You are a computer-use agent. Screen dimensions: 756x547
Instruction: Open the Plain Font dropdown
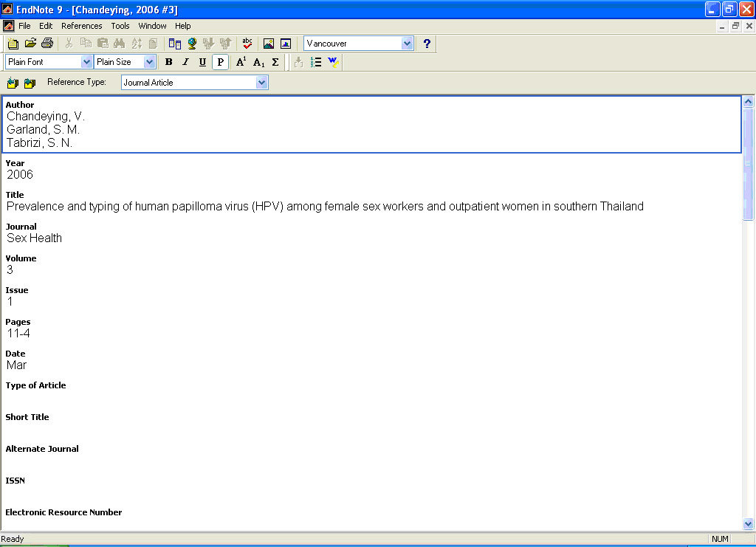coord(86,62)
